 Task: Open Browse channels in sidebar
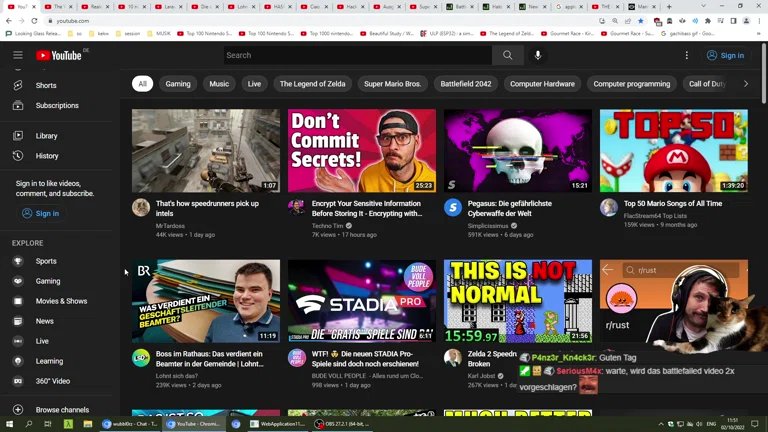pos(62,410)
